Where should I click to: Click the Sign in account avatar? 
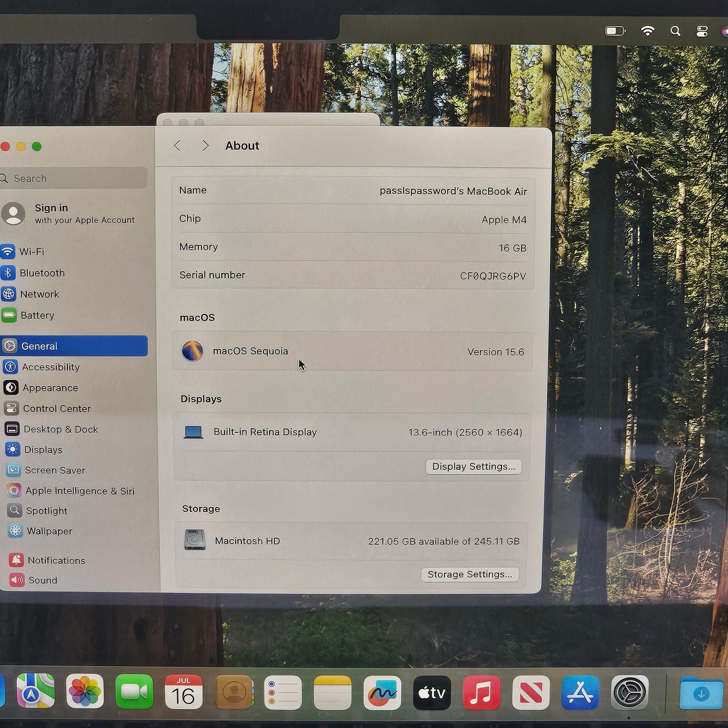pyautogui.click(x=14, y=214)
